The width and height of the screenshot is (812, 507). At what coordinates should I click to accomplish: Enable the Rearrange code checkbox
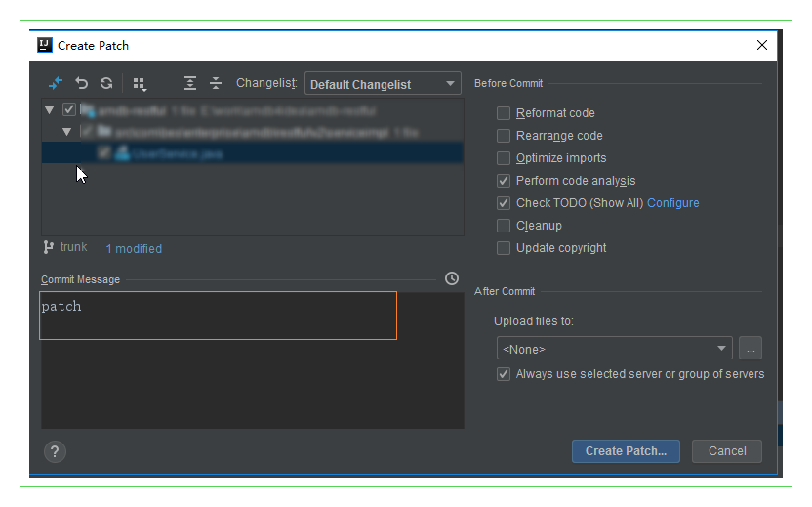[x=504, y=136]
